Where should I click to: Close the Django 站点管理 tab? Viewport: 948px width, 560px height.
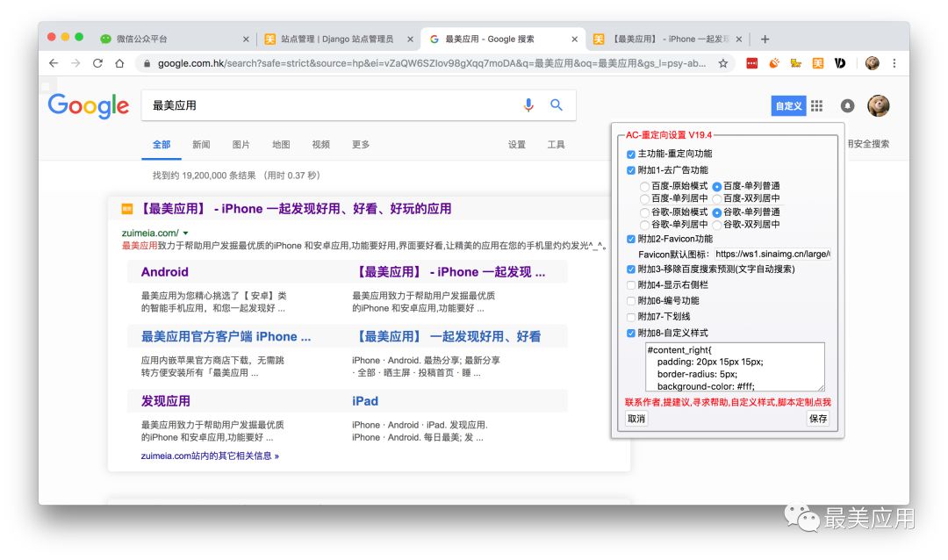pyautogui.click(x=410, y=39)
